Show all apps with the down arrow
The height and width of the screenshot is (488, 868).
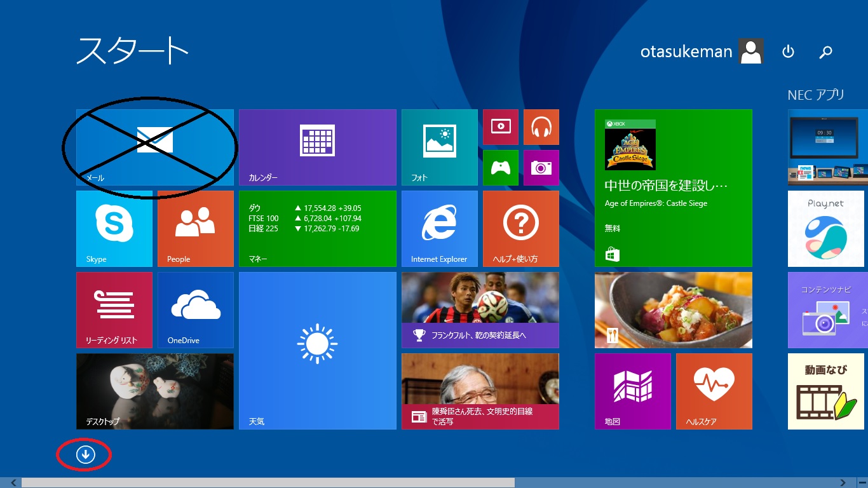(85, 454)
